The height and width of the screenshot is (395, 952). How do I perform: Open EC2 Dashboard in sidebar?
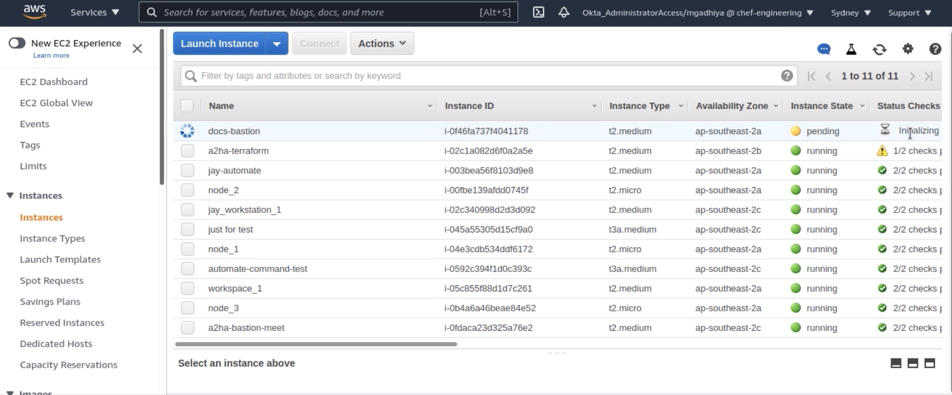[53, 82]
